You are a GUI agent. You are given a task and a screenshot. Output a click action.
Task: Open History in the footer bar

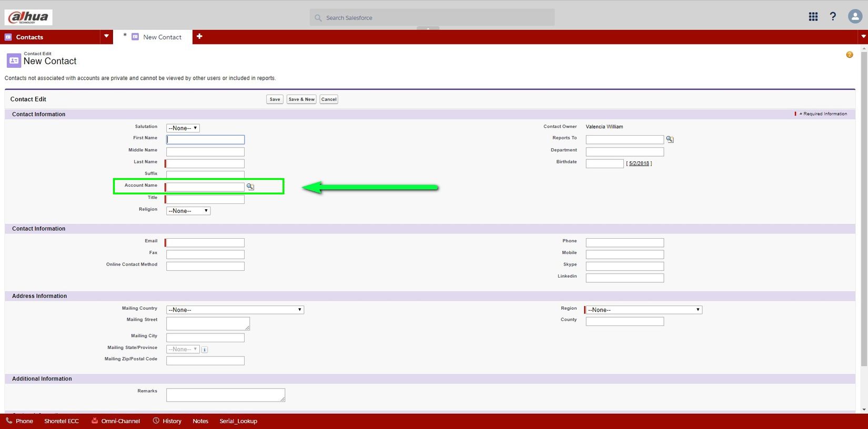click(x=167, y=421)
